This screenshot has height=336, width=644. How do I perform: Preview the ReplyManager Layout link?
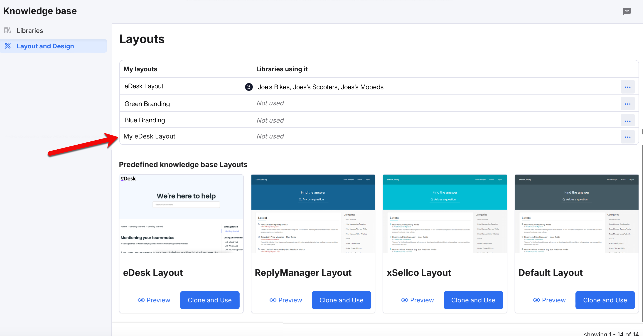click(x=290, y=300)
